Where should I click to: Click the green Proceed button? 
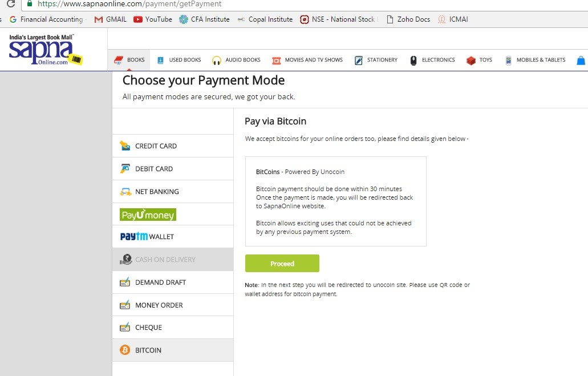pos(282,264)
